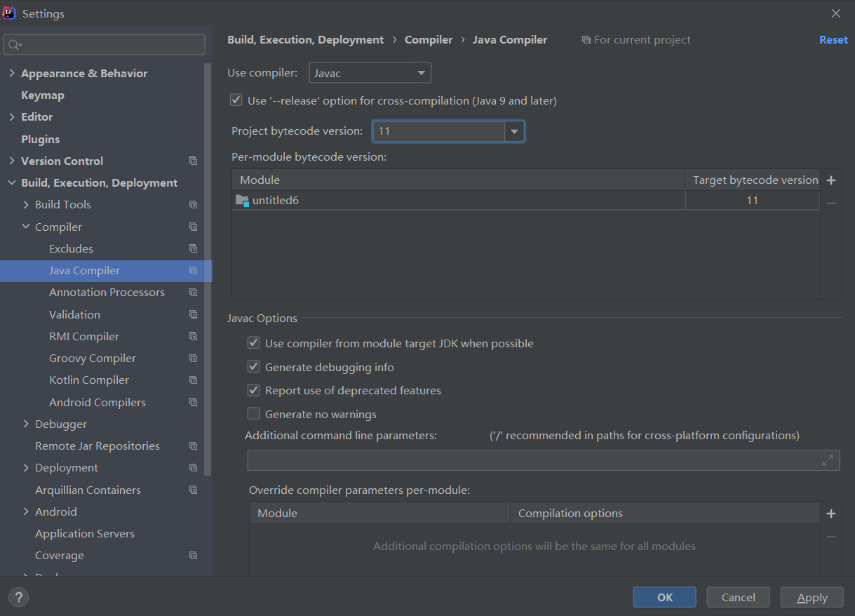Expand the additional command line parameters field
The height and width of the screenshot is (616, 855).
point(828,460)
